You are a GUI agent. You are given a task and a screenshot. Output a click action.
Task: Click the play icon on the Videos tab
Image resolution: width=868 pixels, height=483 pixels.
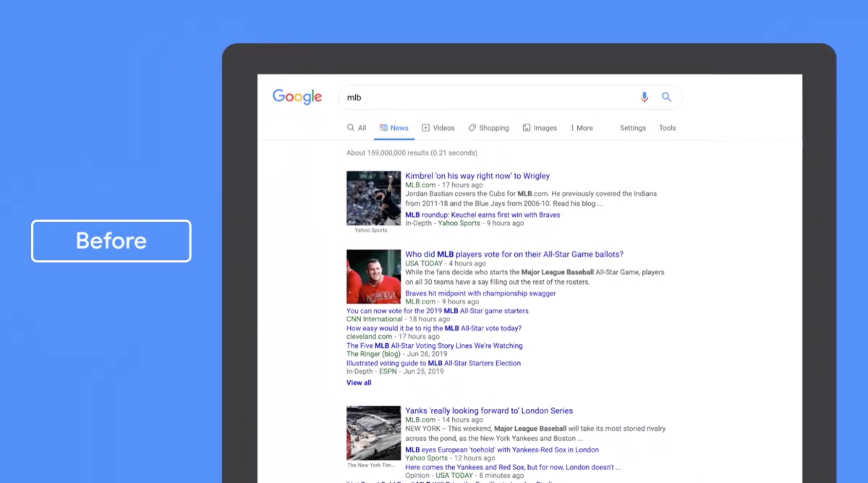[426, 128]
